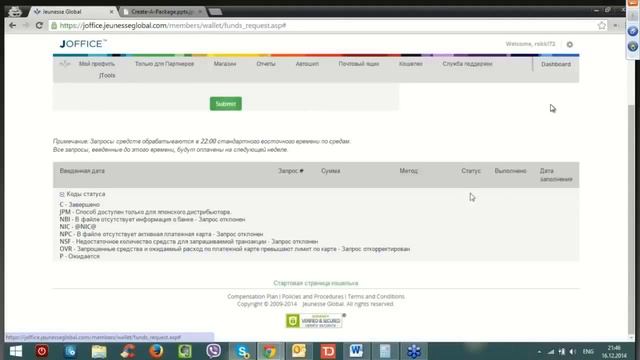Screen dimensions: 640x360
Task: Click the Дата заполнения column header
Action: (556, 175)
